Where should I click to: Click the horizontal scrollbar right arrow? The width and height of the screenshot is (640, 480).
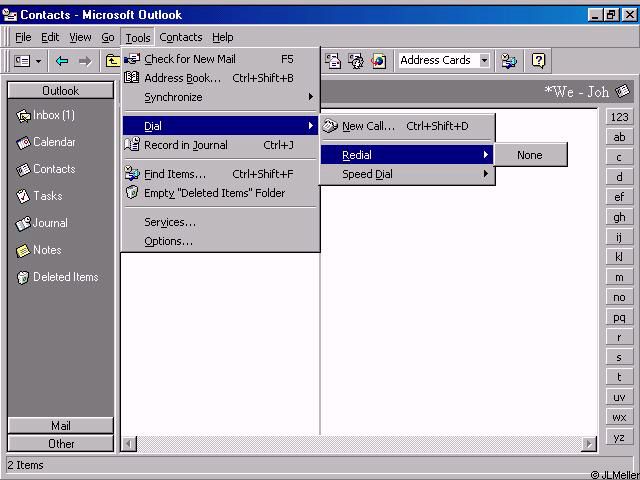click(589, 444)
